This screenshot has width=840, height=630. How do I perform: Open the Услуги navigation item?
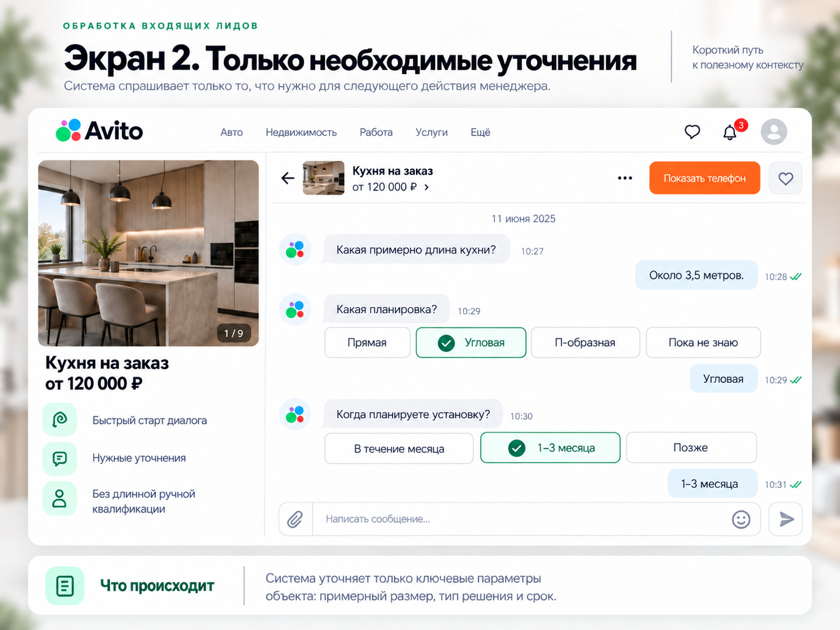pos(432,132)
